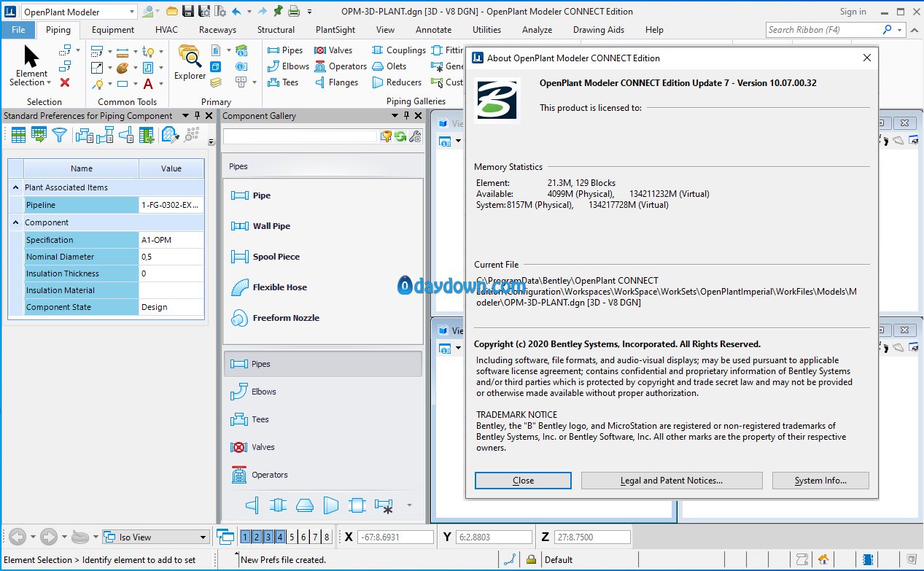Toggle view 7 button

point(315,537)
